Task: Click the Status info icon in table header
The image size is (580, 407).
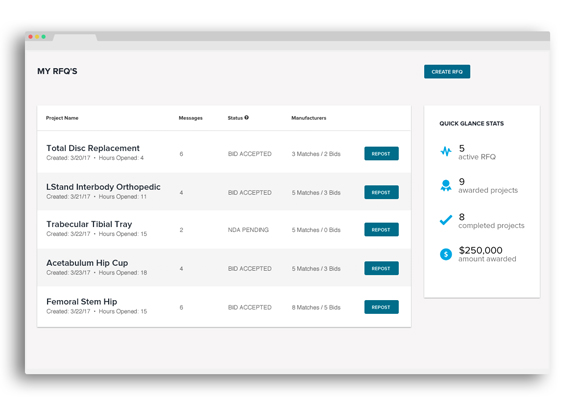Action: (x=246, y=118)
